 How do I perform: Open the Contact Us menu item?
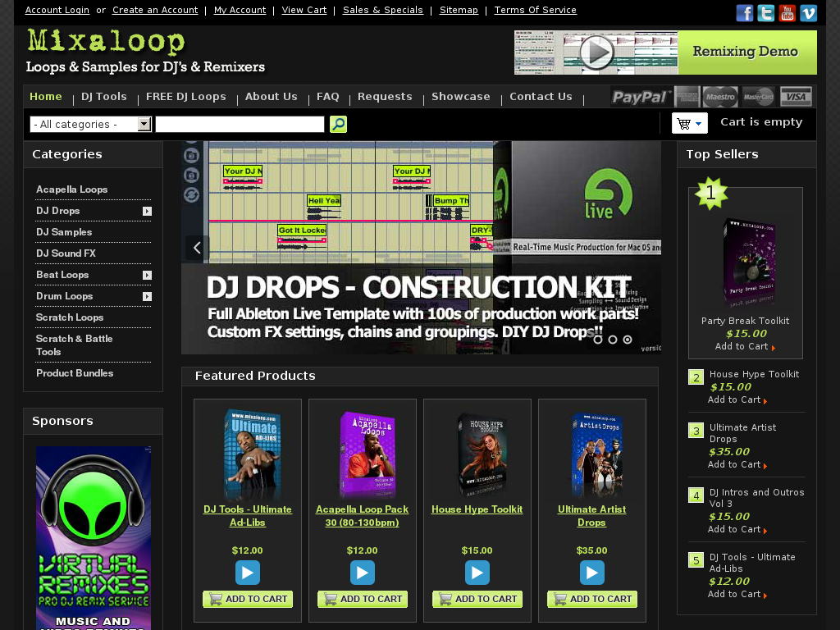click(x=541, y=97)
